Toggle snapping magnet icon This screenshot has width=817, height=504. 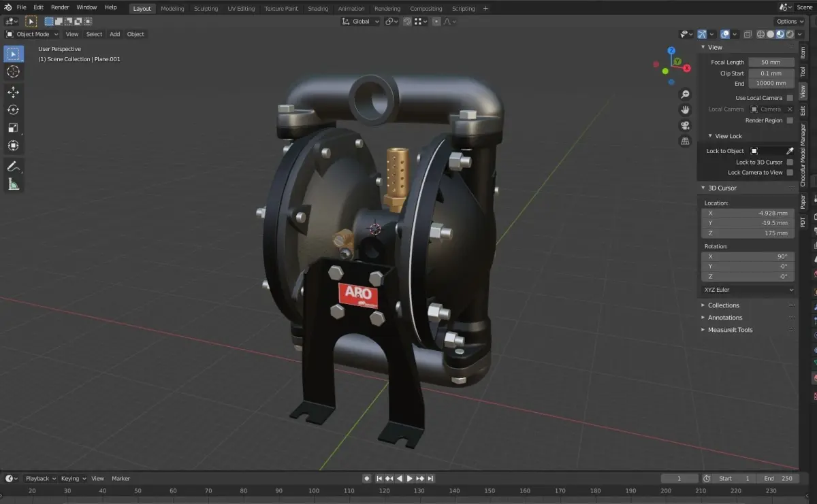[408, 21]
